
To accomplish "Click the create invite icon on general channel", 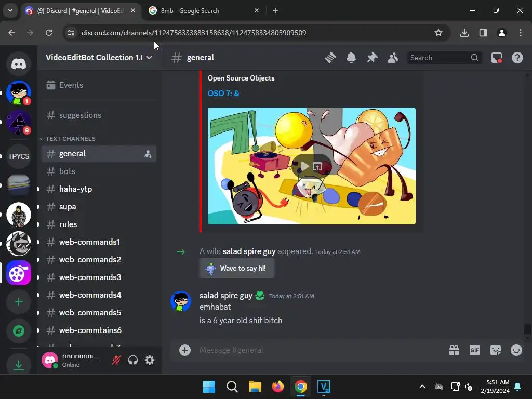I will point(148,154).
